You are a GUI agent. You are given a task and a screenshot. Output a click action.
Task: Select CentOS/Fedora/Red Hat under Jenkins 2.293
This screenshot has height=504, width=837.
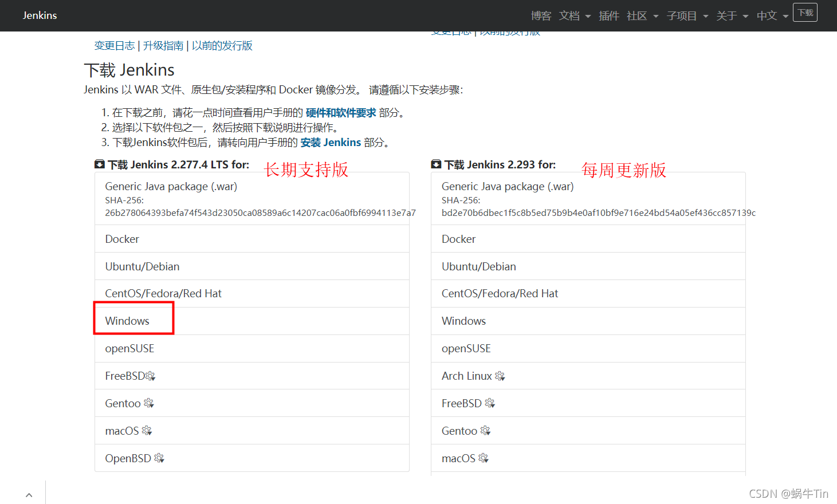pyautogui.click(x=588, y=293)
